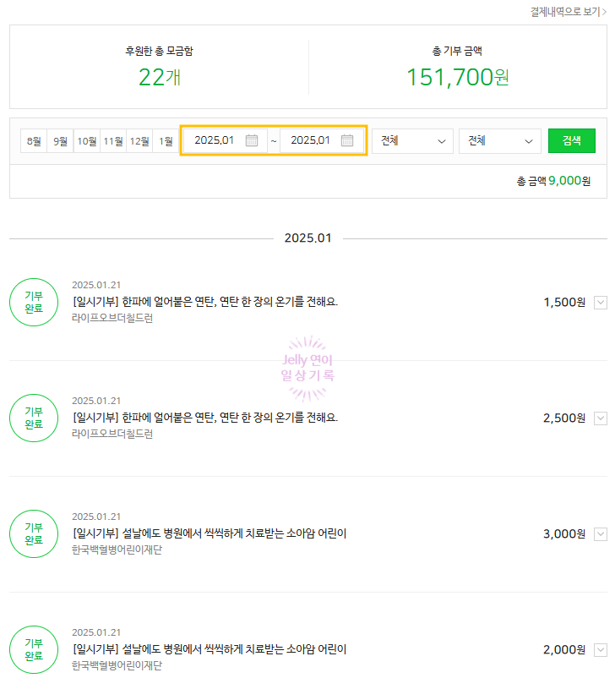Click the 기부완료 badge for 3,000원 donation
The width and height of the screenshot is (615, 700).
tap(34, 533)
